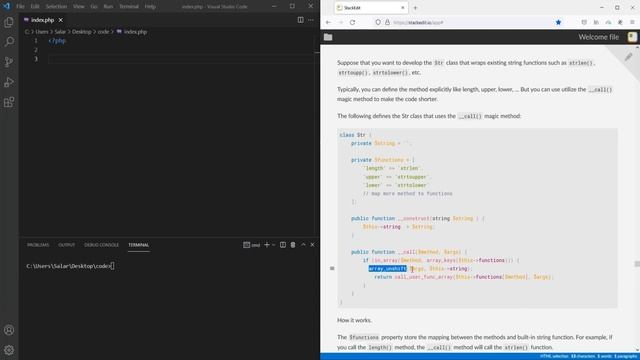Image resolution: width=640 pixels, height=360 pixels.
Task: Toggle the StackEdit editor pencil corner
Action: 629,57
